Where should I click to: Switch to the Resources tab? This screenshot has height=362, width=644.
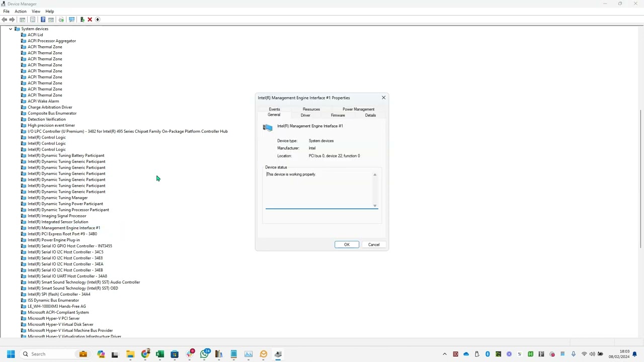click(311, 109)
